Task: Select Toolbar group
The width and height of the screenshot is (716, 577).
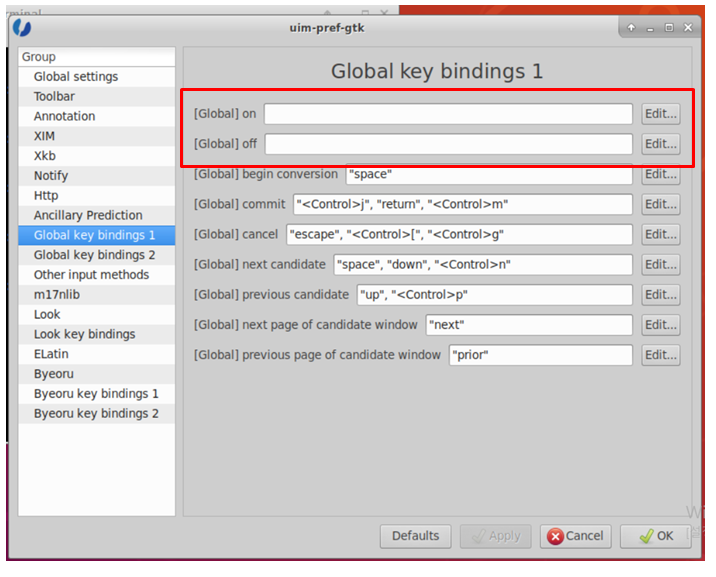Action: (96, 96)
